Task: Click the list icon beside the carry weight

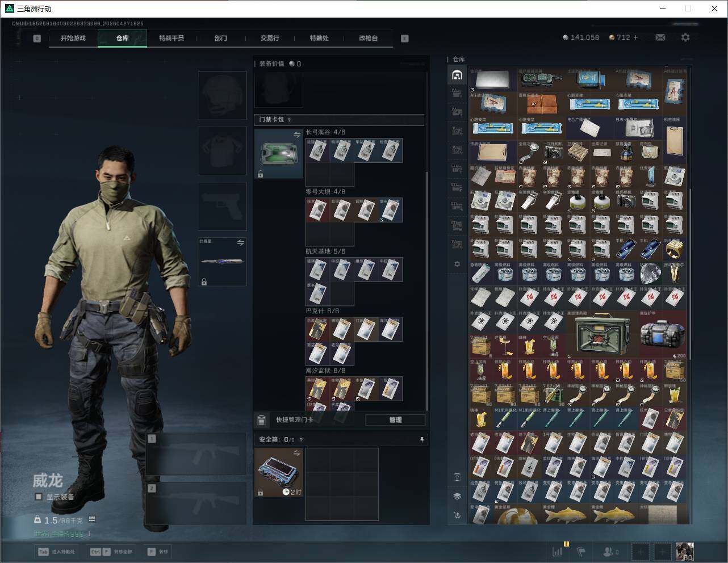Action: (92, 519)
